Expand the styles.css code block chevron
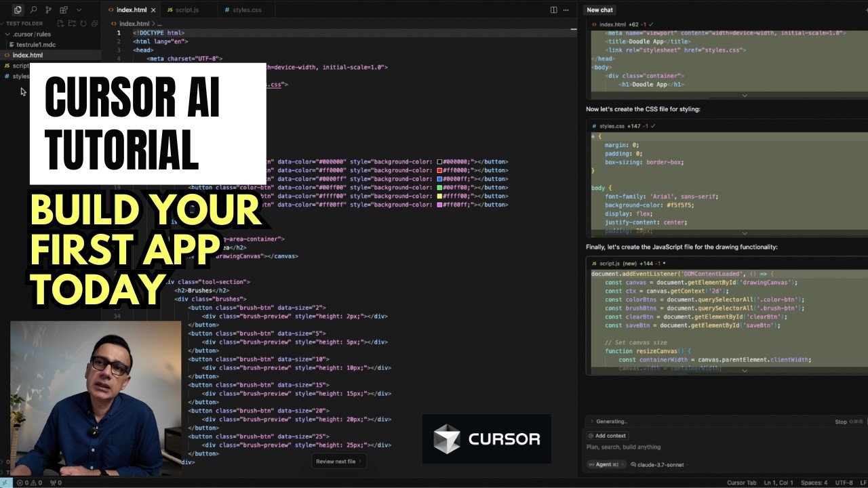868x488 pixels. (744, 232)
